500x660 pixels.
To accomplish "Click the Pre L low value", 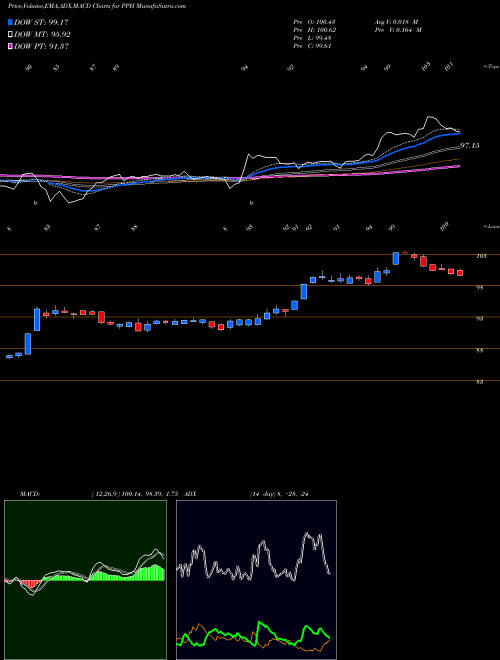I will click(312, 38).
